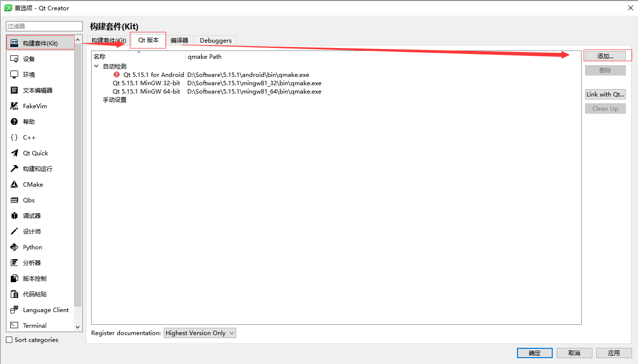
Task: Click the Clean Up button
Action: point(605,108)
